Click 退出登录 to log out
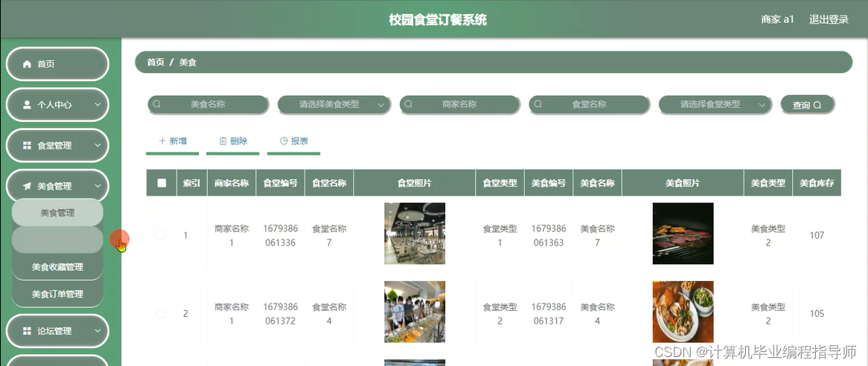 pos(829,19)
